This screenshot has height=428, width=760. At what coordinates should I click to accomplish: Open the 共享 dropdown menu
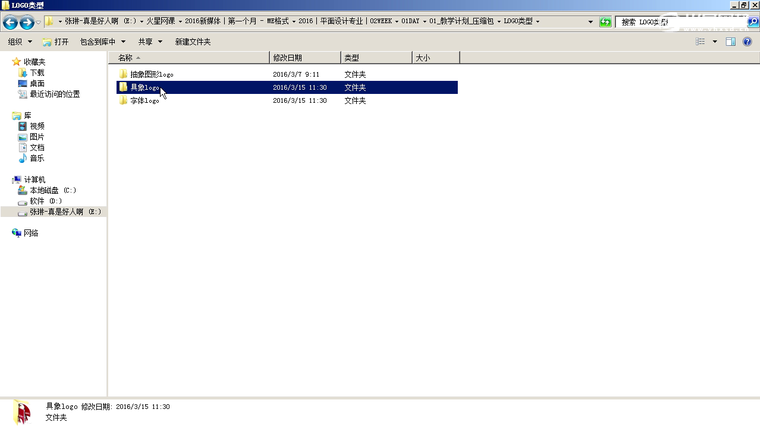[x=150, y=42]
